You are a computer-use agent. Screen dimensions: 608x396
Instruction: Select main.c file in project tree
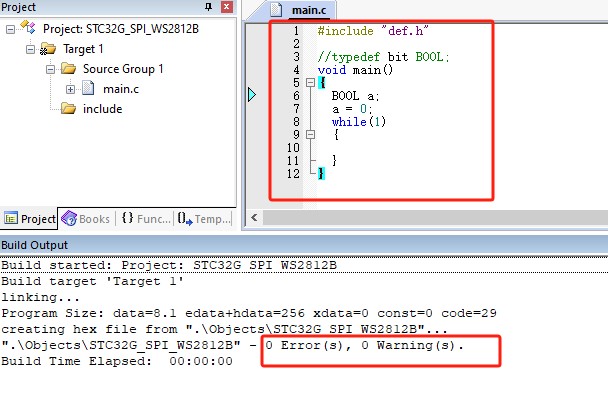(121, 89)
